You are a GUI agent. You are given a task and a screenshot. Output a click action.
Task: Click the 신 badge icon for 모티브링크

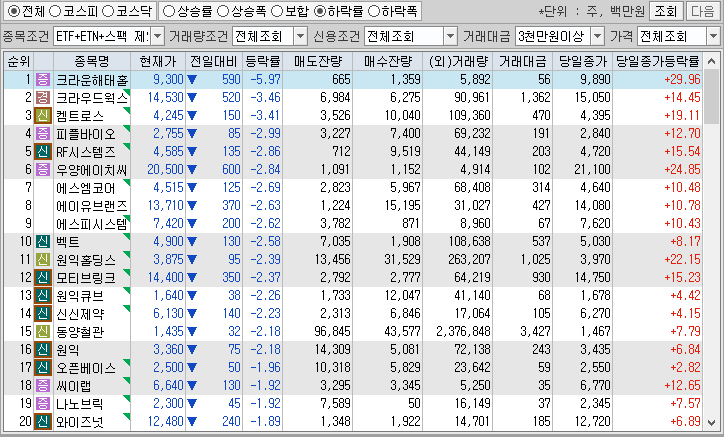click(x=43, y=278)
